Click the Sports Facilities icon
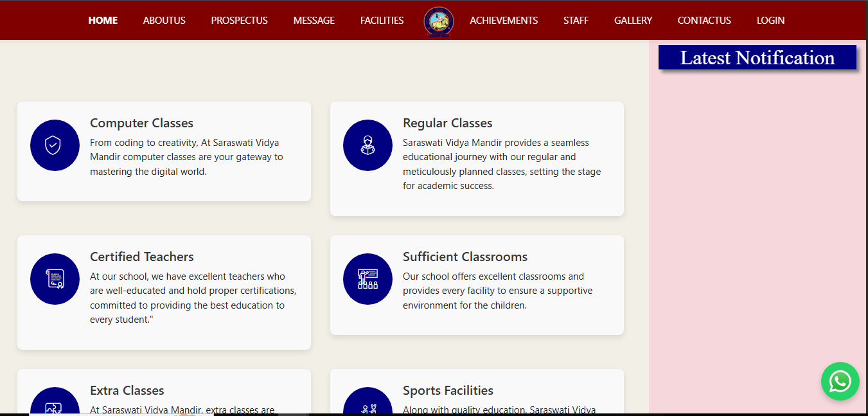The height and width of the screenshot is (416, 868). (x=368, y=401)
